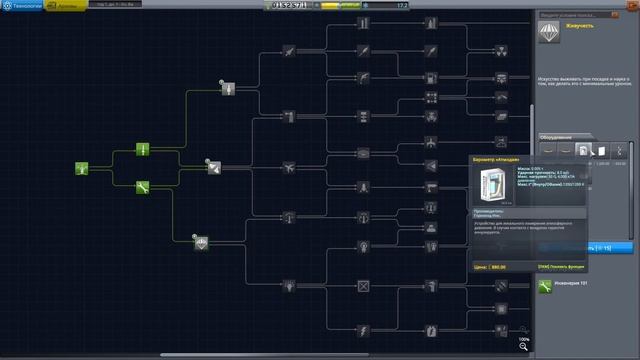Click the '[ПКМ] Показать функции' hint text
This screenshot has width=640, height=360.
[561, 267]
